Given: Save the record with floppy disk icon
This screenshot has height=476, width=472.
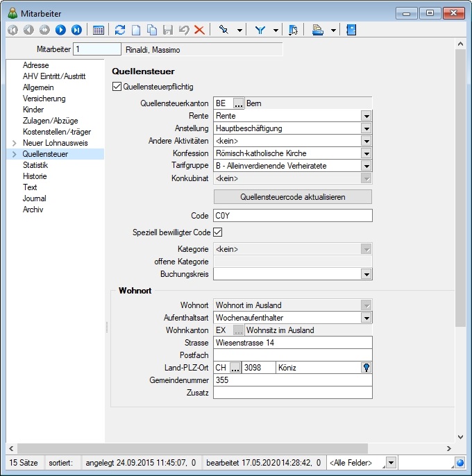Looking at the screenshot, I should pyautogui.click(x=168, y=30).
